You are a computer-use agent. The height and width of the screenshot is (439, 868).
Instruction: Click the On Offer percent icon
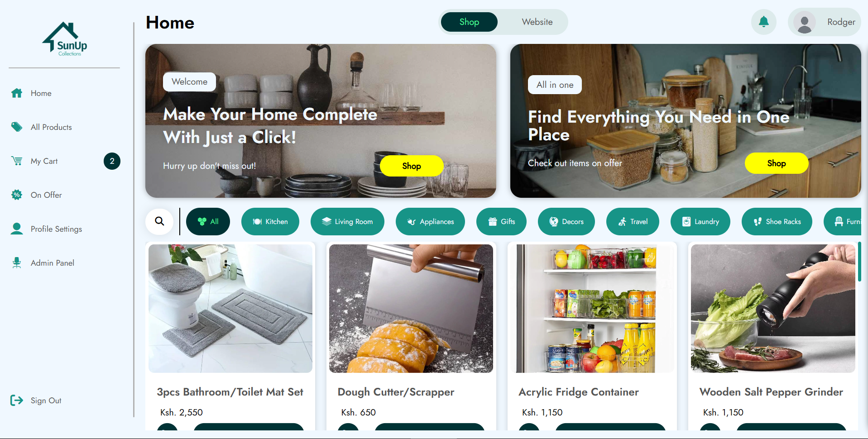click(x=17, y=195)
